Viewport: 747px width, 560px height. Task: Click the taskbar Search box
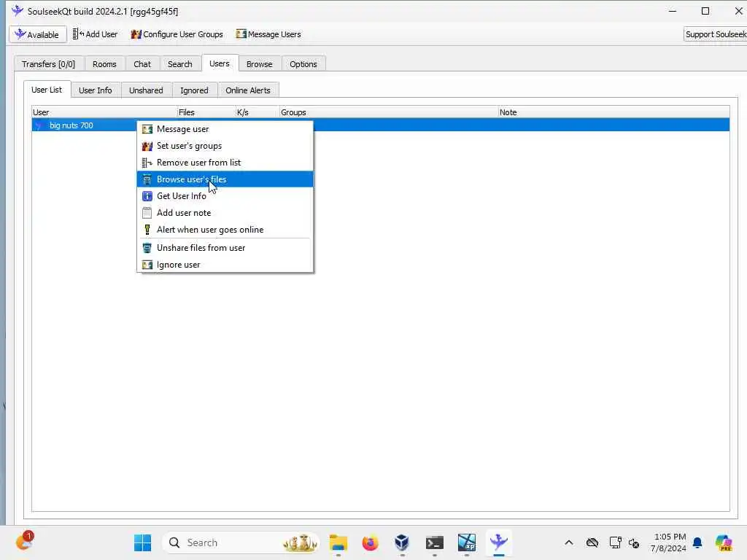[x=241, y=542]
